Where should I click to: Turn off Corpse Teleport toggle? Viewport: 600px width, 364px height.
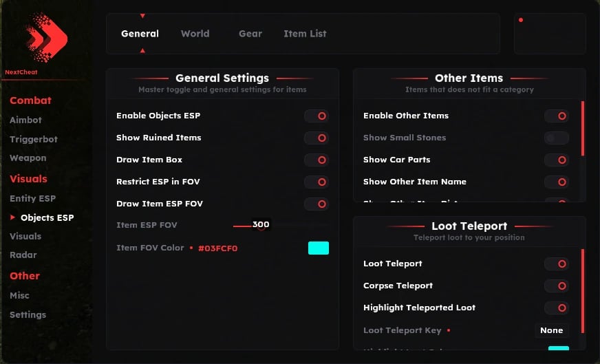[557, 286]
